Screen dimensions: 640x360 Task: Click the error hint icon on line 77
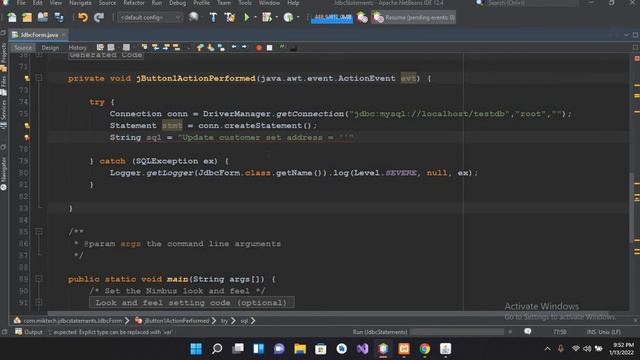point(27,138)
